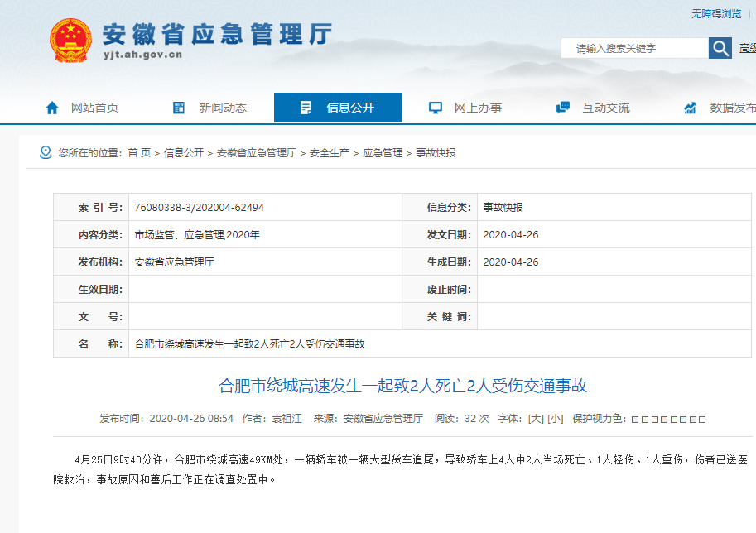Click the 安徽省应急管理厅 site title in header

(x=217, y=34)
